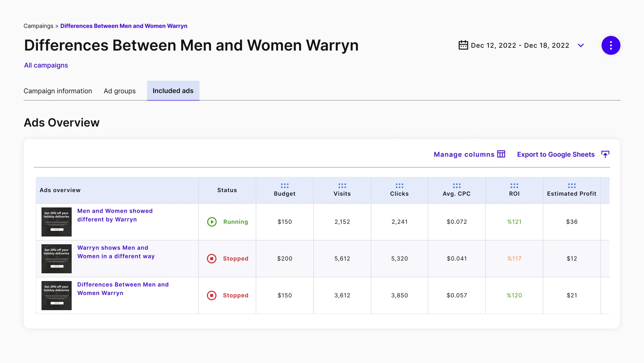Click the Estimated Profit column header label
Viewport: 644px width, 363px height.
pos(572,194)
